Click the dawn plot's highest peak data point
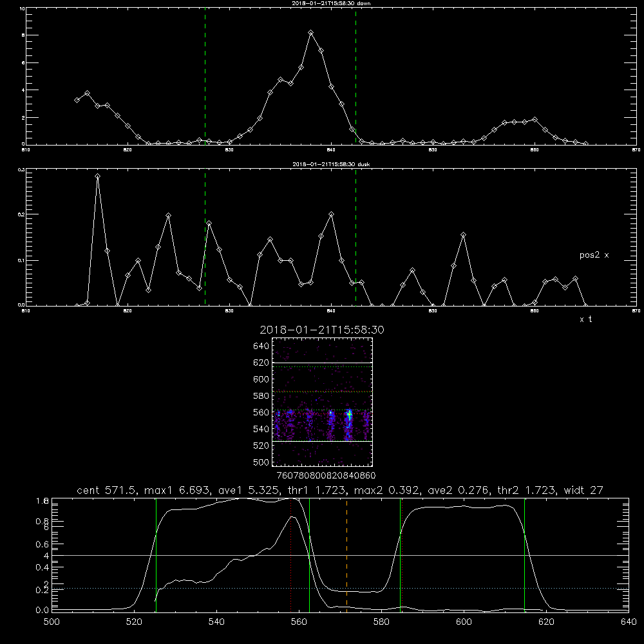The image size is (644, 644). click(x=311, y=32)
